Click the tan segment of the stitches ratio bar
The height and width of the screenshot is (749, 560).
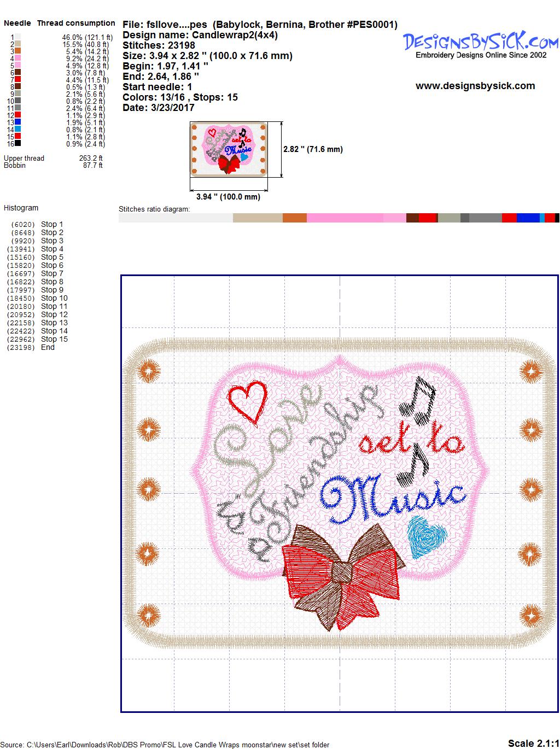[258, 218]
